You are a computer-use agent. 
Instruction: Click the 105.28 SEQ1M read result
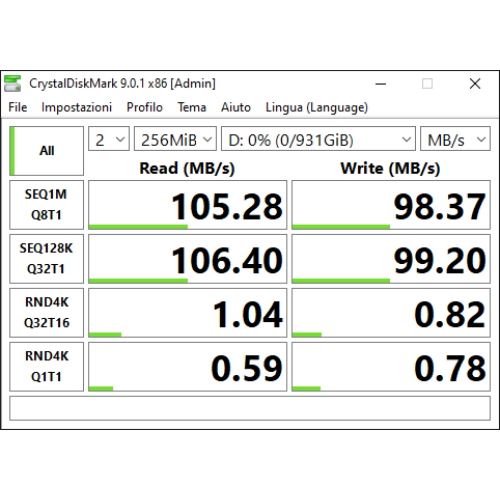pyautogui.click(x=187, y=205)
